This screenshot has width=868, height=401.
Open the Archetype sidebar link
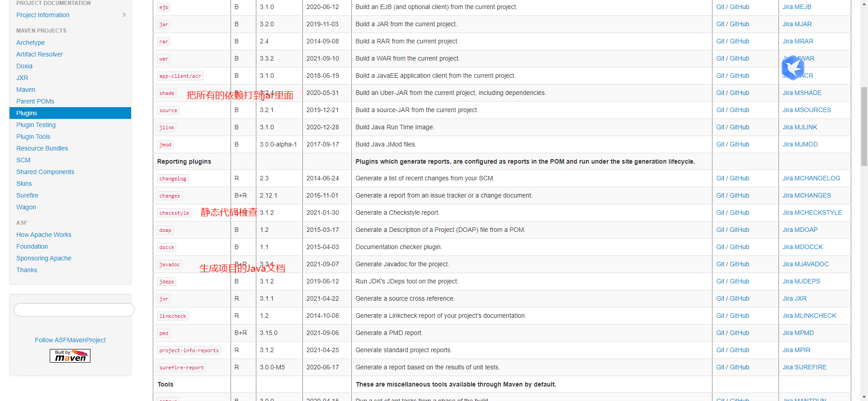point(31,42)
